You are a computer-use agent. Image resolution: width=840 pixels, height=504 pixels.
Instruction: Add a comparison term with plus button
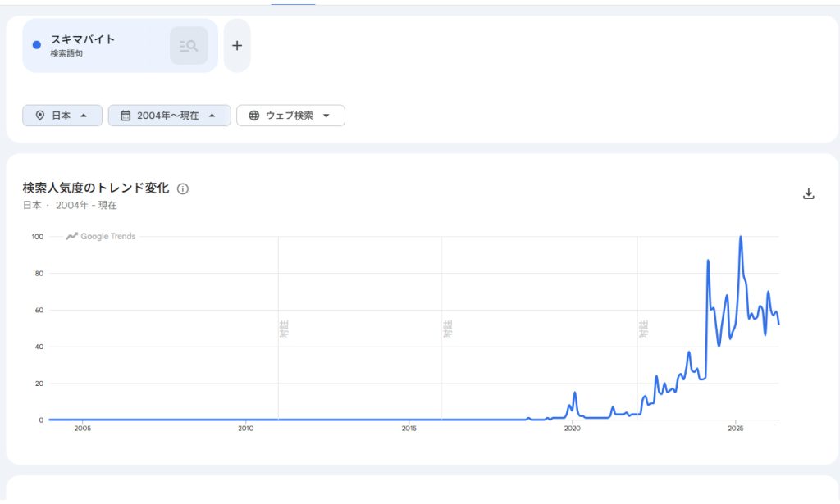pyautogui.click(x=237, y=46)
